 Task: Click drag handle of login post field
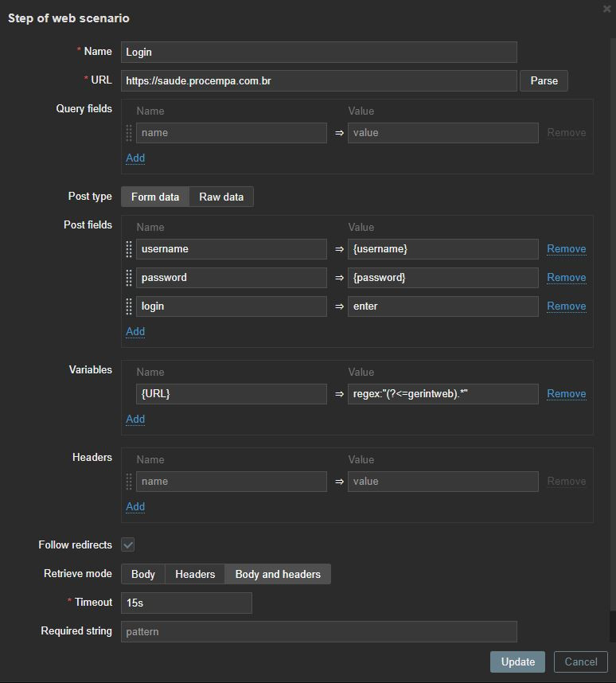[129, 306]
